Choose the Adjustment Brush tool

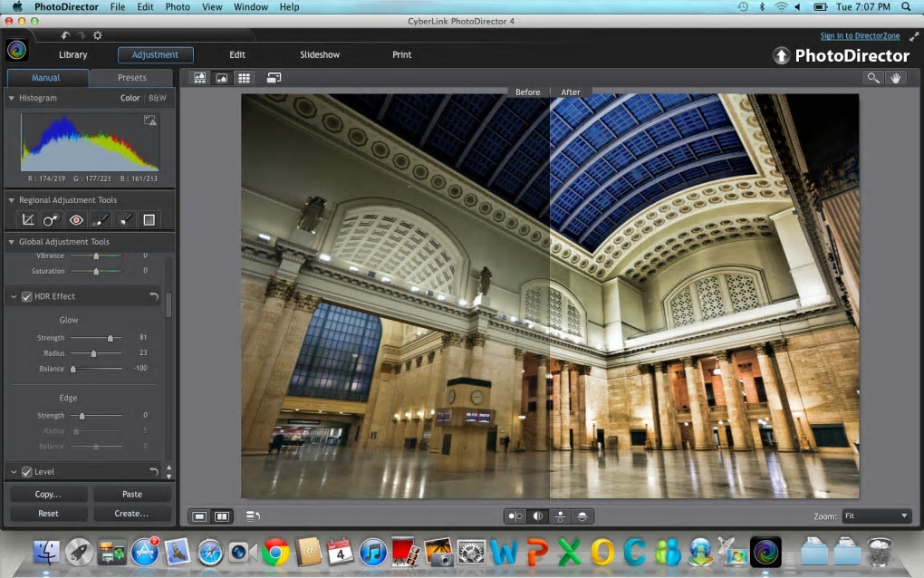[101, 219]
